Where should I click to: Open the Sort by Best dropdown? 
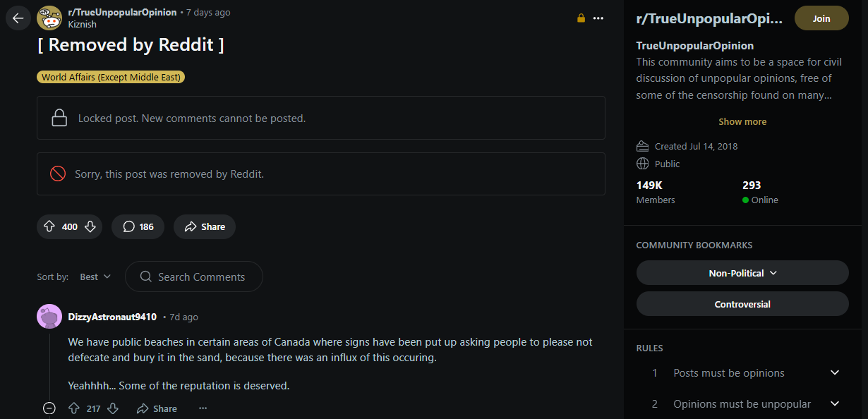pos(95,277)
